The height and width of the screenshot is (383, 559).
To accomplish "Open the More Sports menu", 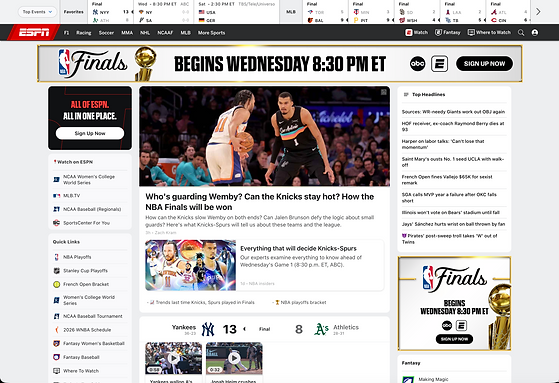I will 211,32.
